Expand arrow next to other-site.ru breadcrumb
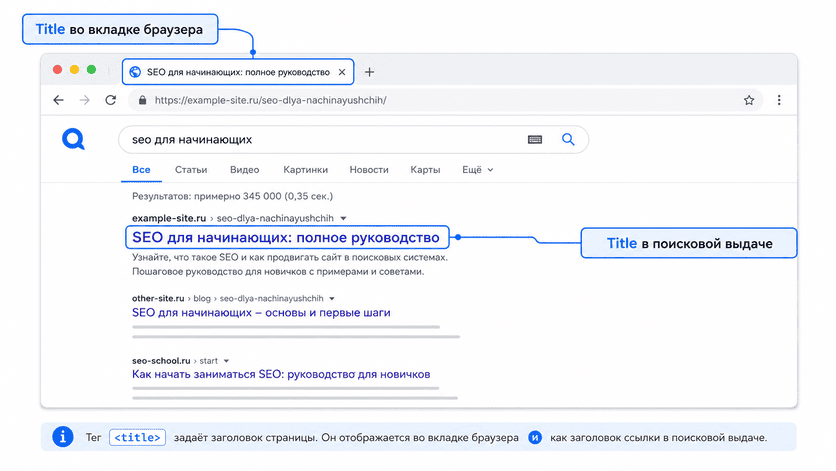This screenshot has width=836, height=471. [332, 299]
